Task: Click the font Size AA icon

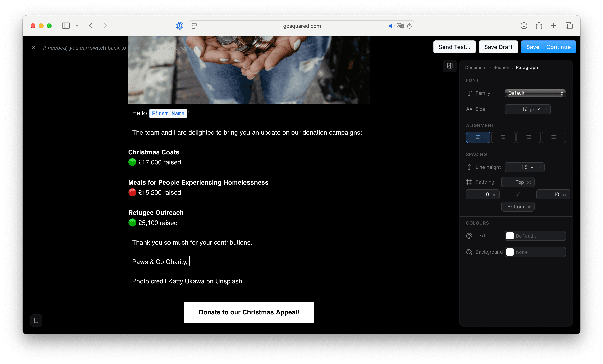Action: (x=469, y=109)
